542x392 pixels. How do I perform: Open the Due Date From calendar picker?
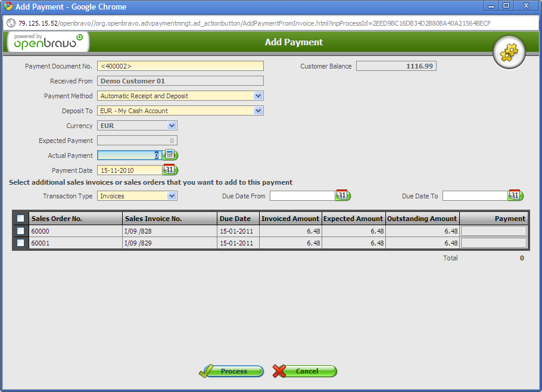pyautogui.click(x=342, y=195)
